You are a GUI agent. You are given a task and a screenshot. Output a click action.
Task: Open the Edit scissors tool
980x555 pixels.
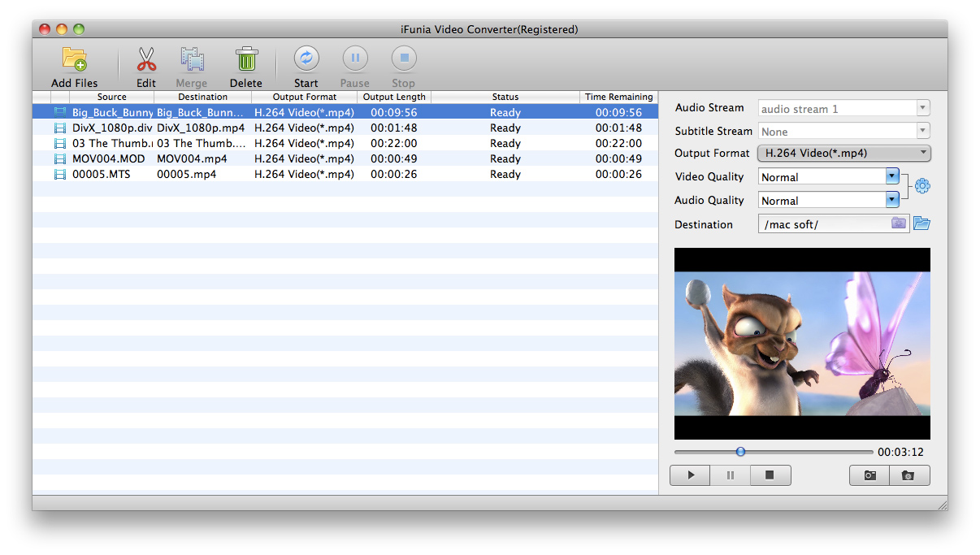point(146,60)
